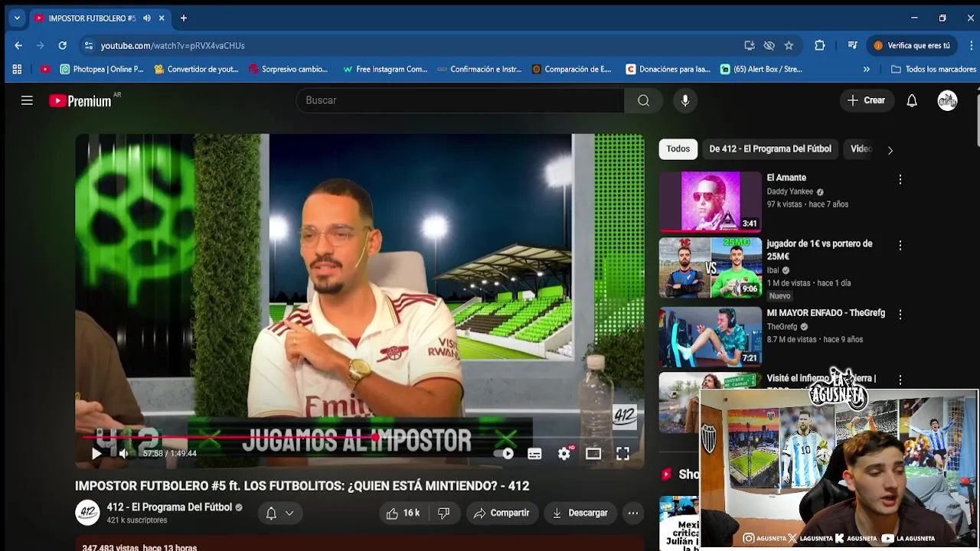This screenshot has height=551, width=980.
Task: Play the video with the play button
Action: point(96,454)
